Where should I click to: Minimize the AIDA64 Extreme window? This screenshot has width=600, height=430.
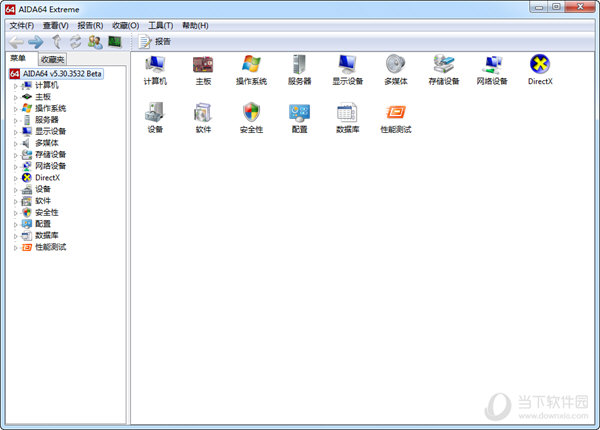(x=539, y=7)
